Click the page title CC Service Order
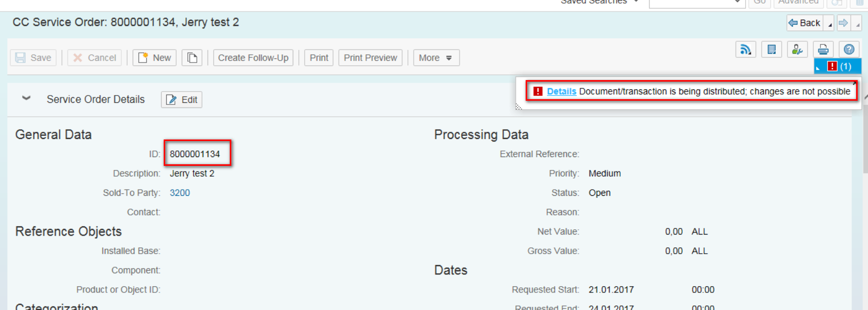This screenshot has height=310, width=868. (x=125, y=22)
